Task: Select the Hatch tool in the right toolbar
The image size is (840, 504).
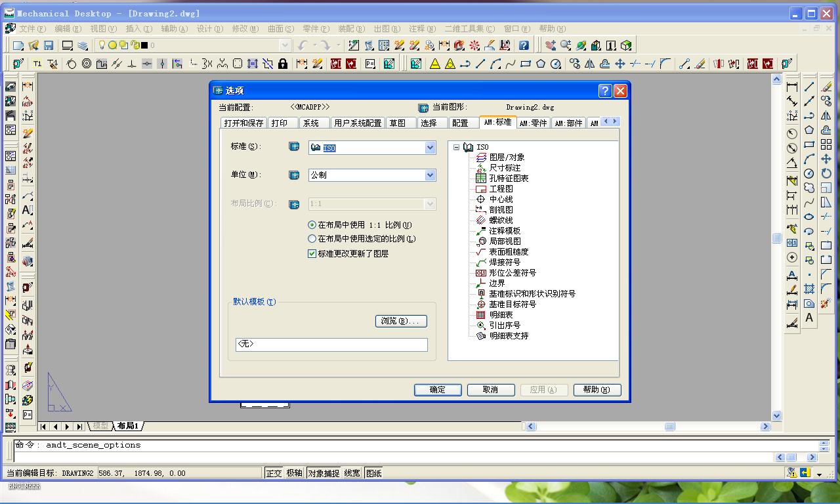Action: pyautogui.click(x=809, y=289)
